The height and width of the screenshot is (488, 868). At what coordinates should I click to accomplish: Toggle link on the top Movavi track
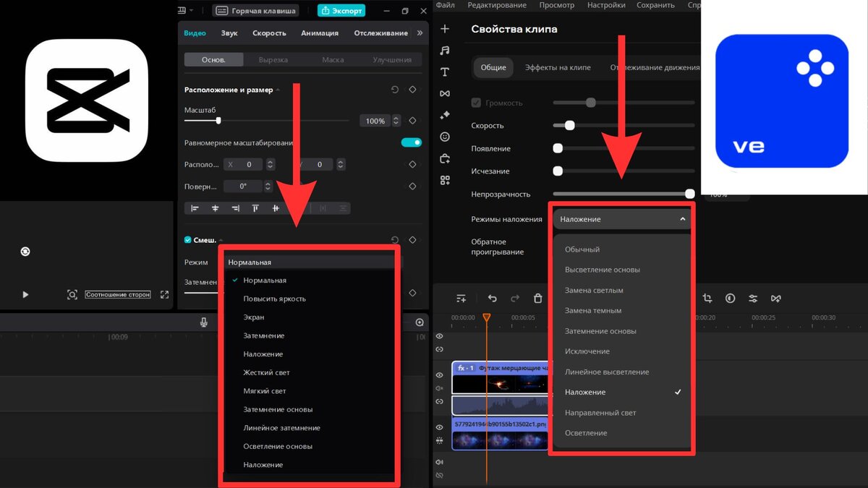[x=439, y=349]
